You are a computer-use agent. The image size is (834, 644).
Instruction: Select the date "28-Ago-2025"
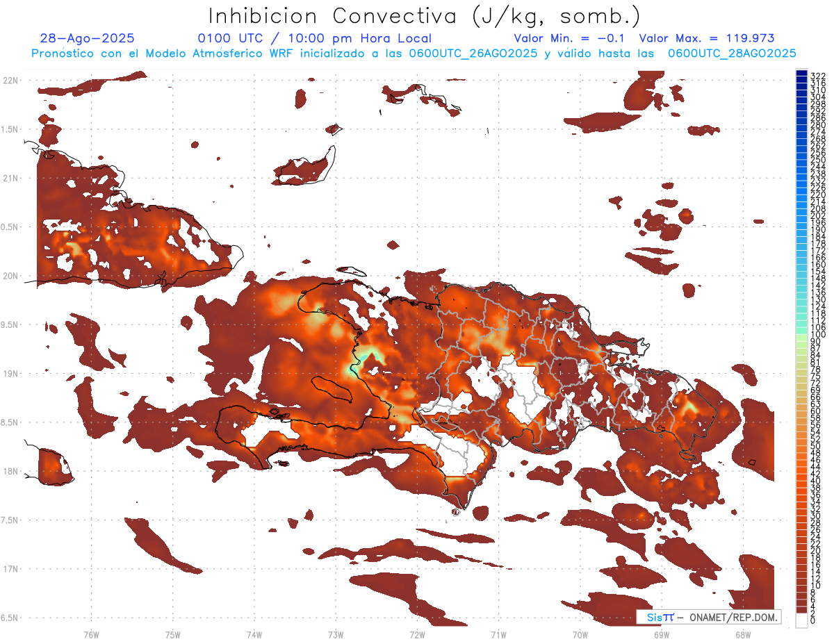pyautogui.click(x=87, y=38)
